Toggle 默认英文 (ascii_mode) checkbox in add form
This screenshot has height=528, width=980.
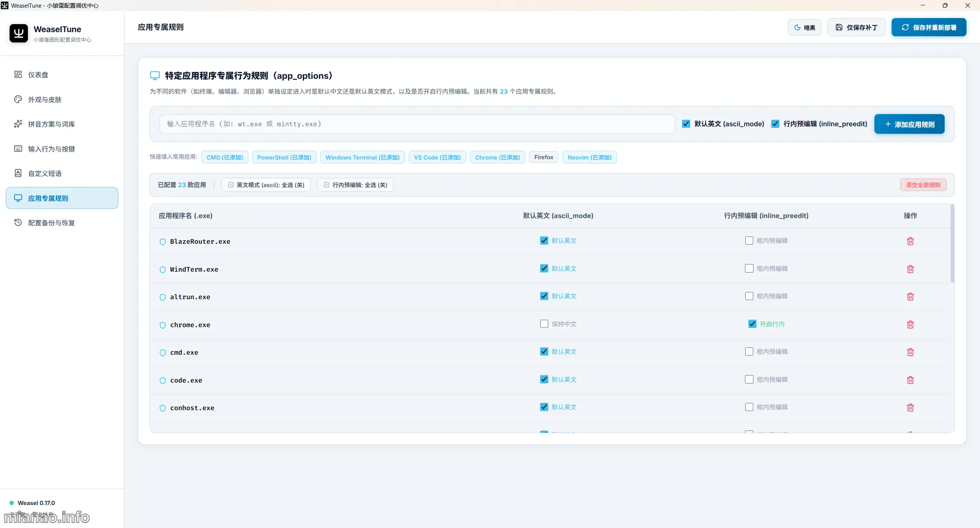pyautogui.click(x=686, y=124)
